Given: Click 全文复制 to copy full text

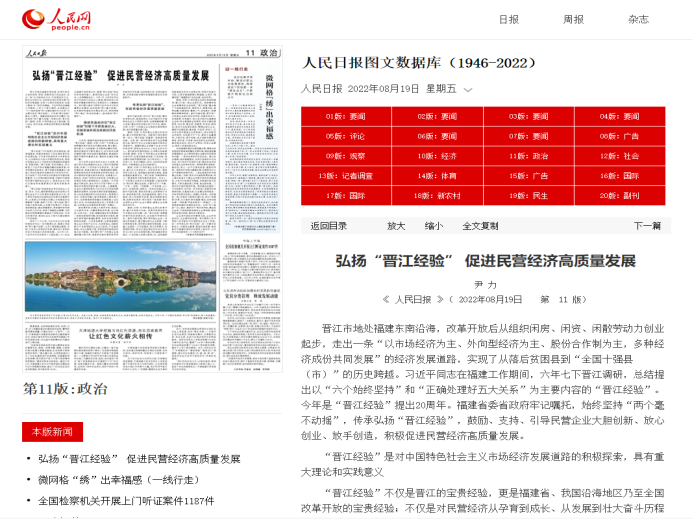Looking at the screenshot, I should pyautogui.click(x=480, y=226).
